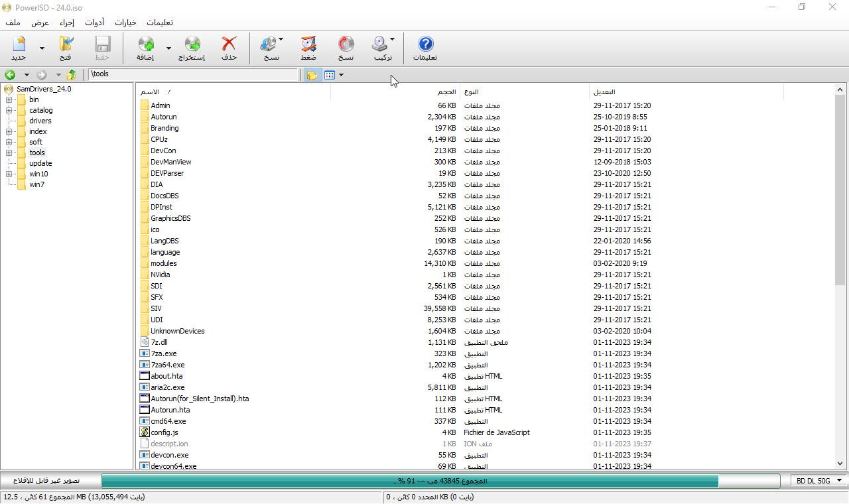Click the Up one level folder icon
Screen dimensions: 849x504
point(71,75)
